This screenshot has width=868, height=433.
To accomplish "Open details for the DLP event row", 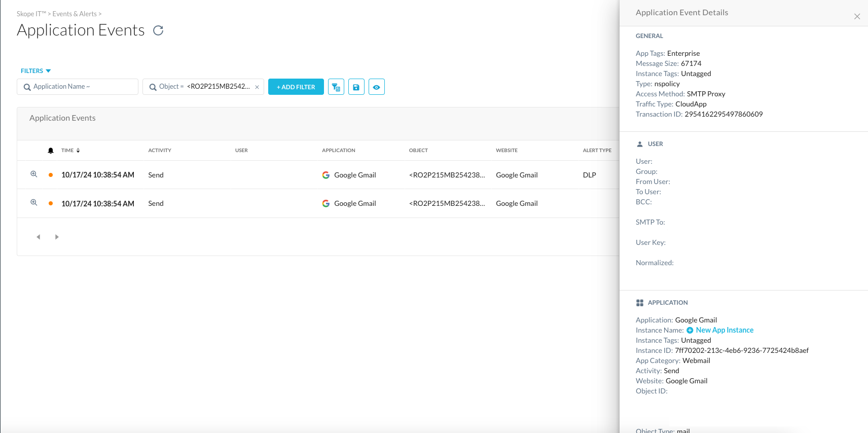I will click(x=34, y=174).
